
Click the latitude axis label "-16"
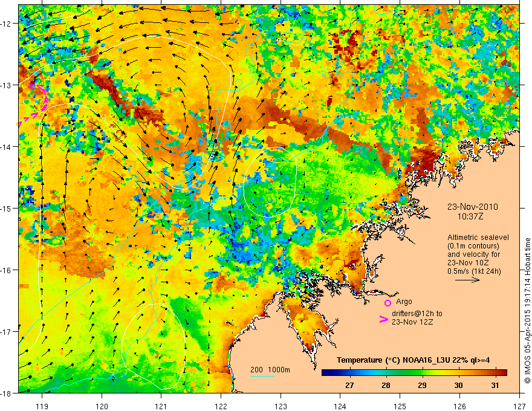point(7,270)
